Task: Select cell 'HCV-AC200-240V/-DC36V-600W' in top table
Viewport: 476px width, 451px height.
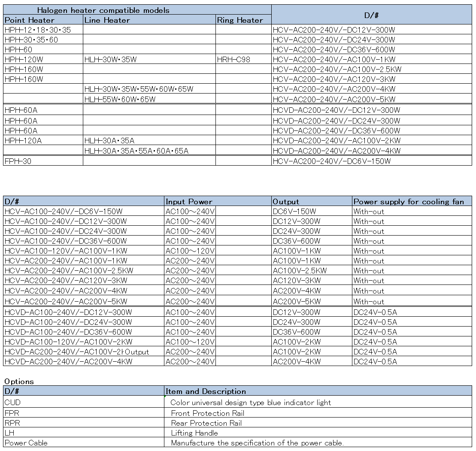Action: coord(372,49)
